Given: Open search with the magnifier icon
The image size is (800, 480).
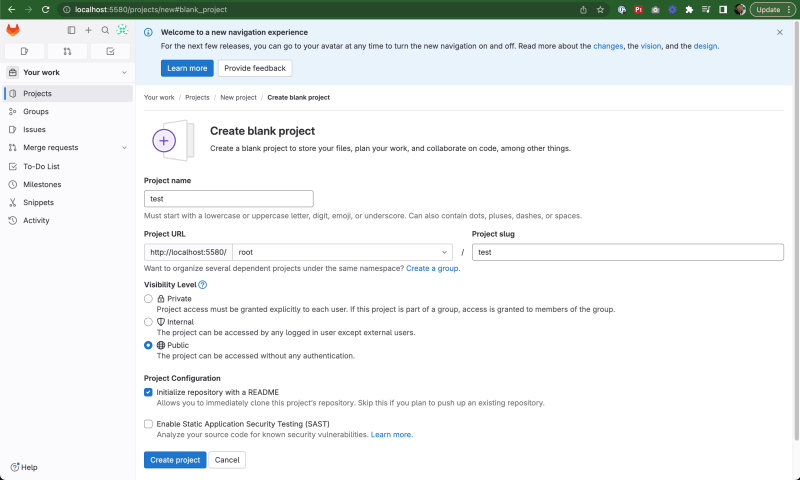Looking at the screenshot, I should tap(105, 30).
